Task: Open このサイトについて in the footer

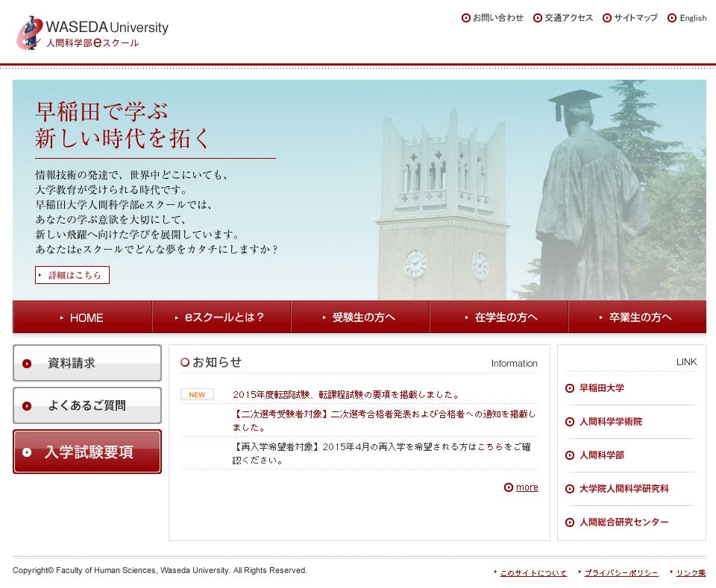Action: pyautogui.click(x=533, y=573)
